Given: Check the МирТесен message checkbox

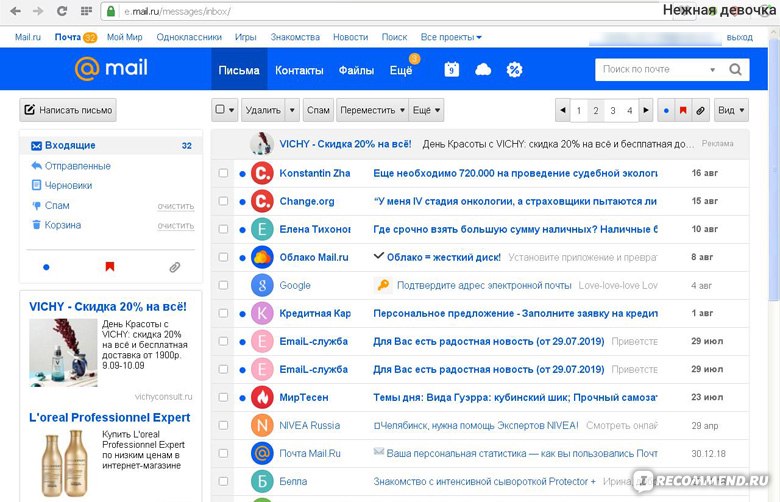Looking at the screenshot, I should tap(223, 397).
